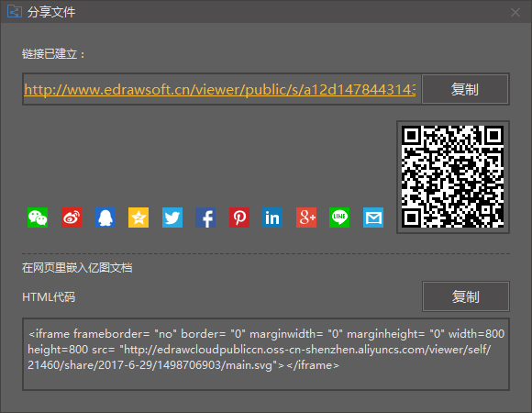Click the 链接已建立 label

tap(53, 54)
